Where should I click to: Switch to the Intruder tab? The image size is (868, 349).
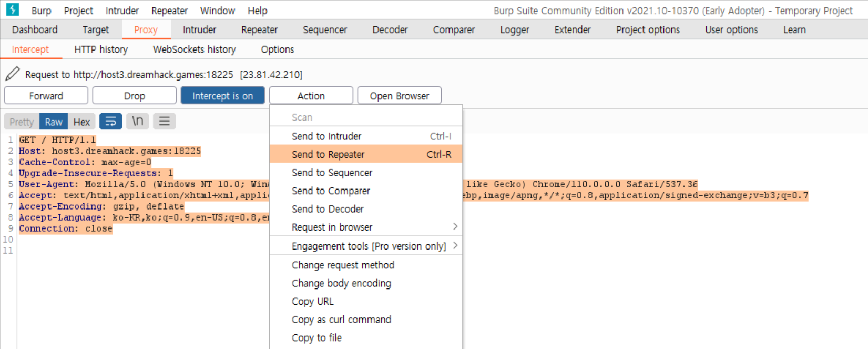[199, 30]
